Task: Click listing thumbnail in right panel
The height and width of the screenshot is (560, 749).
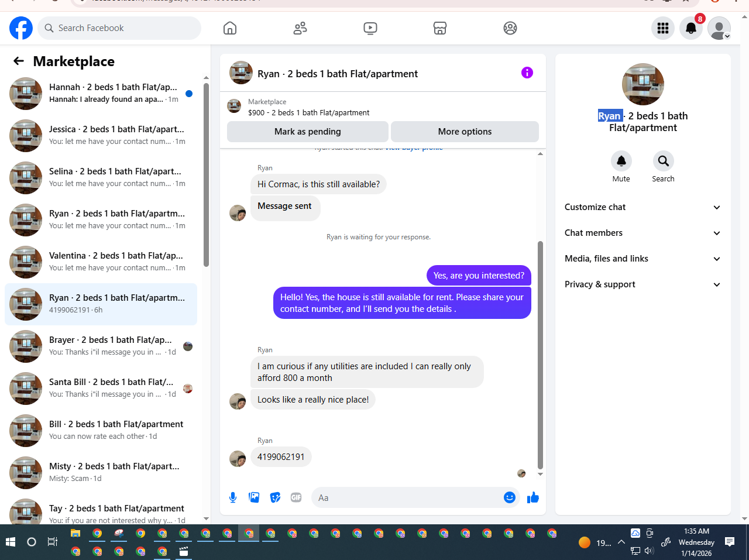Action: (x=643, y=84)
